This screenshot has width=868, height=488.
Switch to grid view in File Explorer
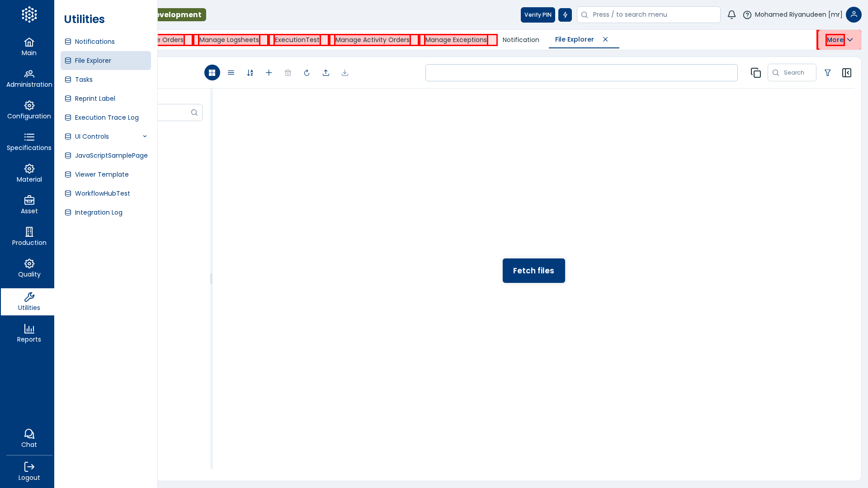[212, 73]
